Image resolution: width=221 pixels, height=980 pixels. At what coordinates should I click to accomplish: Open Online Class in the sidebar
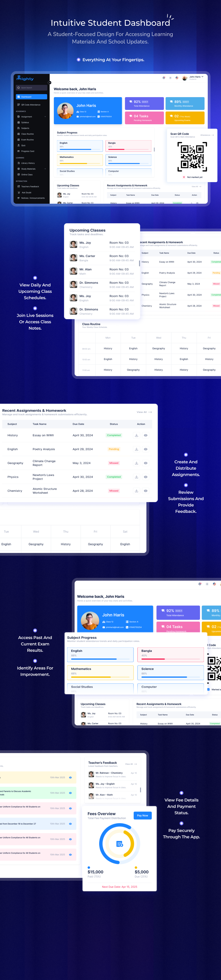point(25,175)
